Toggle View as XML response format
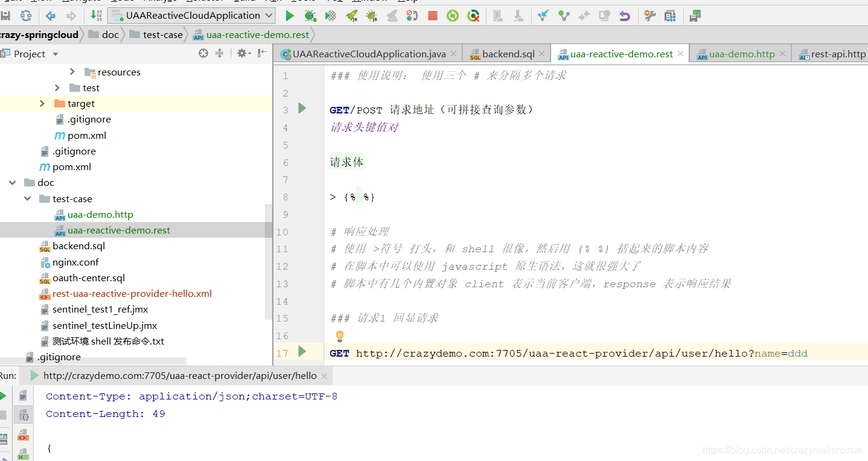This screenshot has width=868, height=461. (23, 435)
